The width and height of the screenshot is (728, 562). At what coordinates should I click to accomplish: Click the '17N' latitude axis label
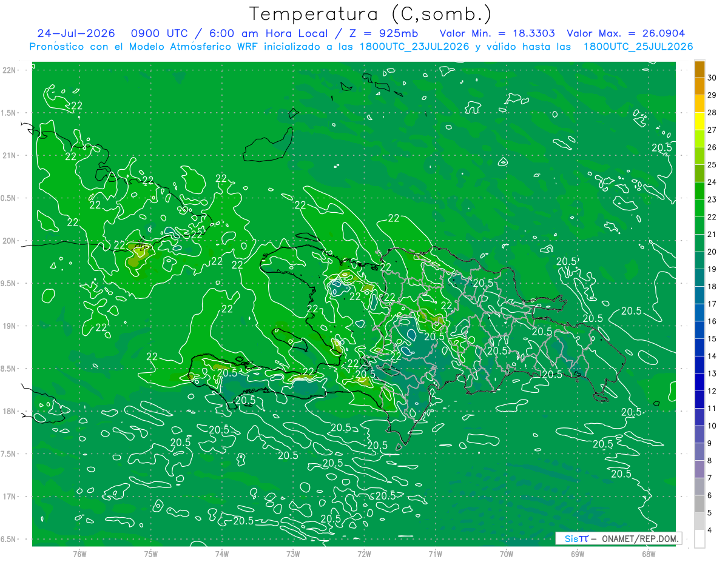(x=8, y=497)
